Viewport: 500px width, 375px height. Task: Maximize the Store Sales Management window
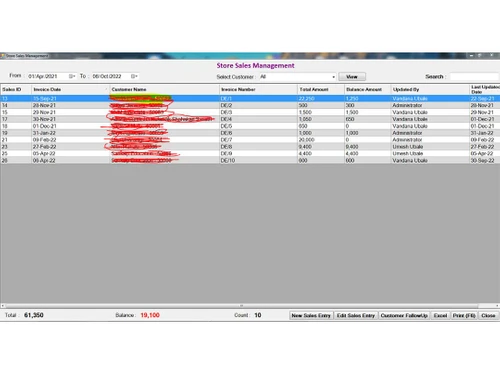pyautogui.click(x=480, y=56)
